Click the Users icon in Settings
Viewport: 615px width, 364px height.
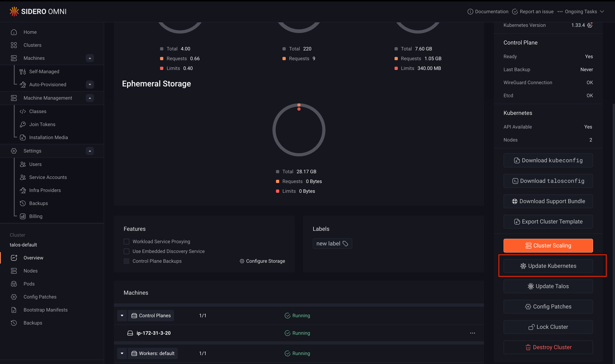pyautogui.click(x=23, y=164)
